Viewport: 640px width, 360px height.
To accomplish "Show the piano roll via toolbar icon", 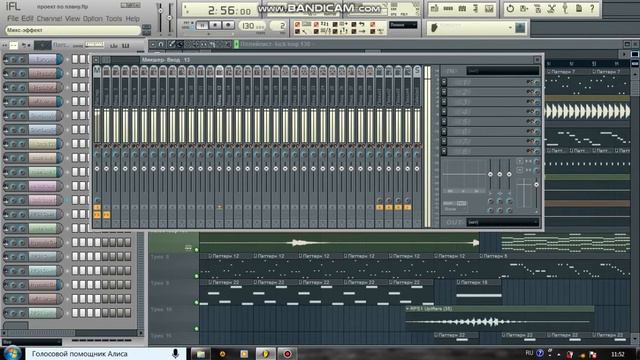I will (462, 9).
